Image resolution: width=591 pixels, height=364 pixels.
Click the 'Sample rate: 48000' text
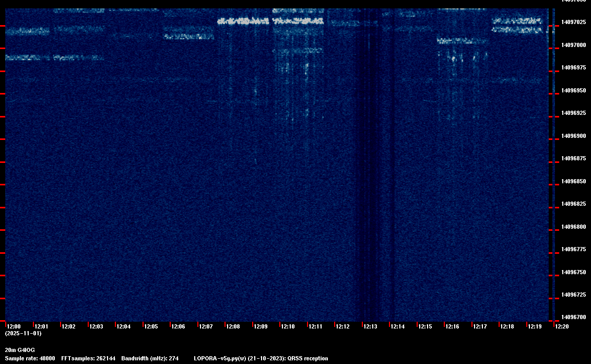tap(30, 358)
